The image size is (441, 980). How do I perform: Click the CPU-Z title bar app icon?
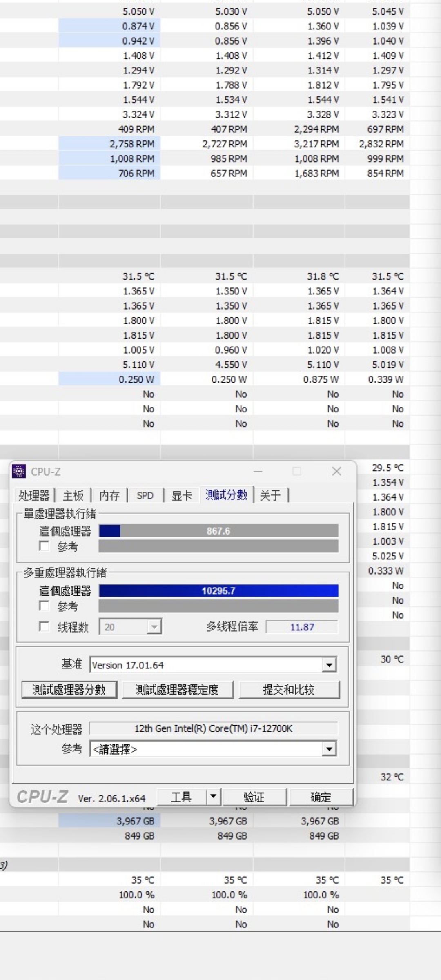tap(19, 471)
